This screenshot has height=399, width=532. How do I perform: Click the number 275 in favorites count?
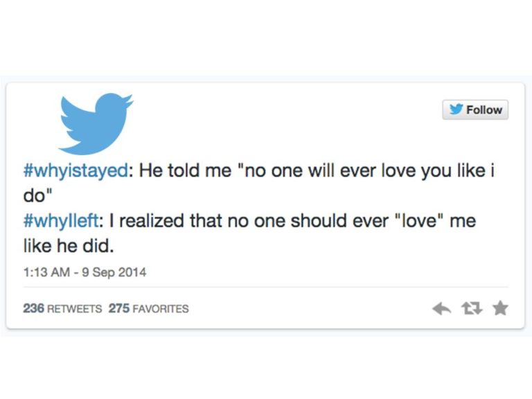[119, 308]
